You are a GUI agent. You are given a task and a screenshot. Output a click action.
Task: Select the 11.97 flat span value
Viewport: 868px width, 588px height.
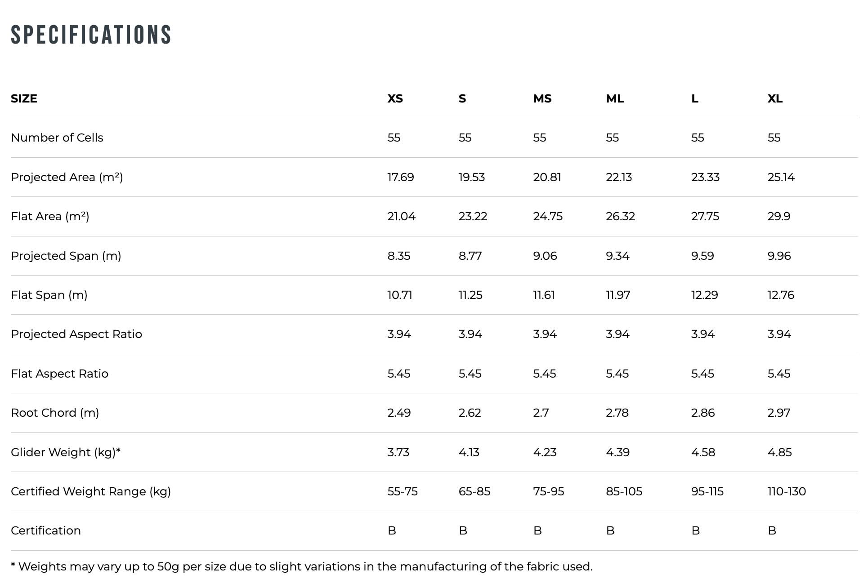[618, 295]
